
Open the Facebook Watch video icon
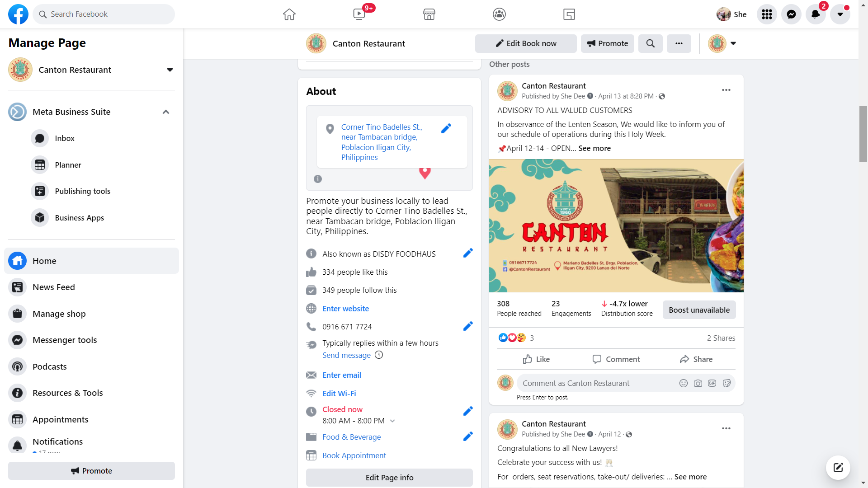pyautogui.click(x=359, y=14)
